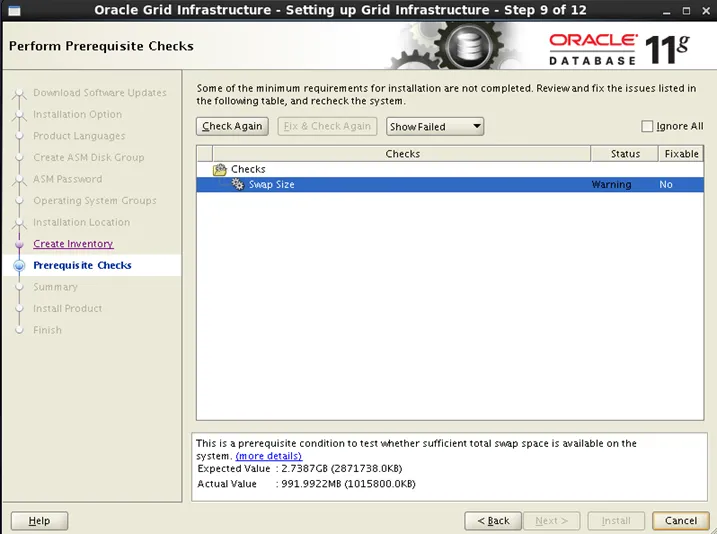Open the window menu icon in title bar
The image size is (717, 534).
click(14, 10)
